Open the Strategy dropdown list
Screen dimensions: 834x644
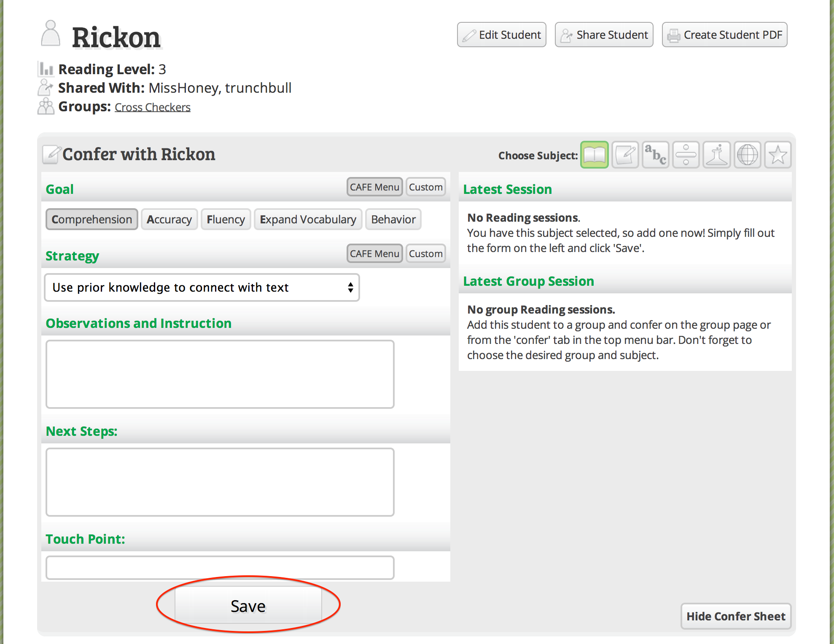pos(202,287)
